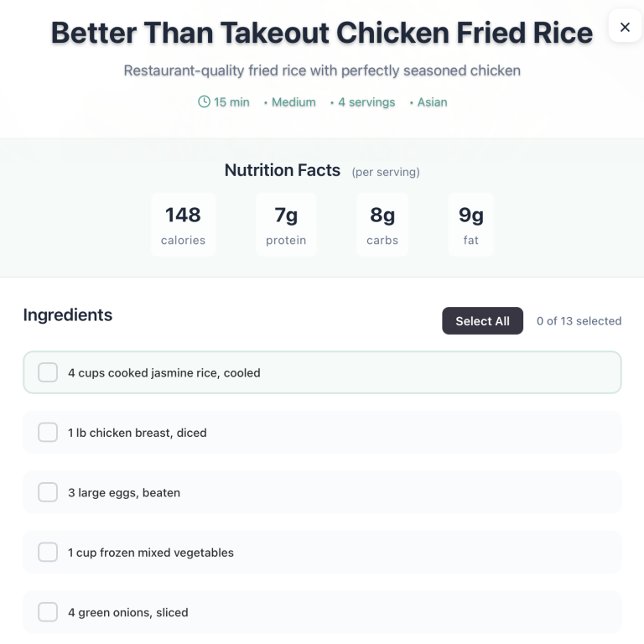The image size is (644, 644).
Task: Select the green onions checkbox
Action: (48, 612)
